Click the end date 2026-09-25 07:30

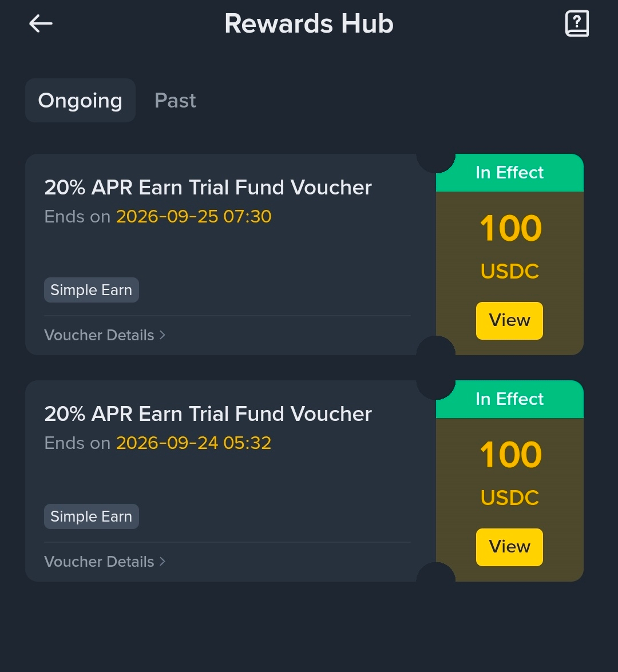(x=194, y=216)
